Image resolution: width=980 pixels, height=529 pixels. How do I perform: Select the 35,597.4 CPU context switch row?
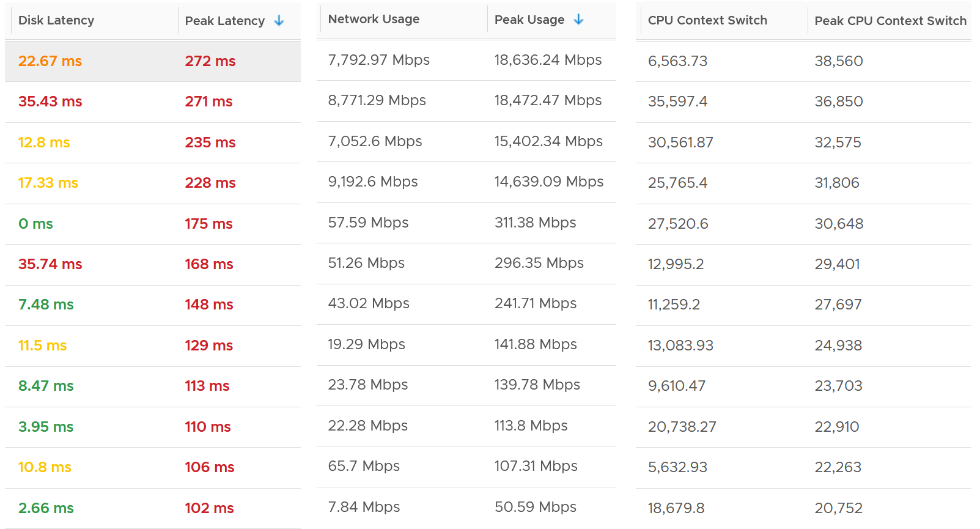pyautogui.click(x=803, y=102)
